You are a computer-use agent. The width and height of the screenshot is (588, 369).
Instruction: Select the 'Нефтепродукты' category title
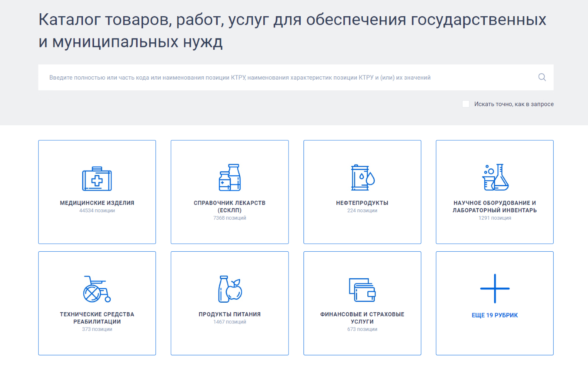[362, 203]
